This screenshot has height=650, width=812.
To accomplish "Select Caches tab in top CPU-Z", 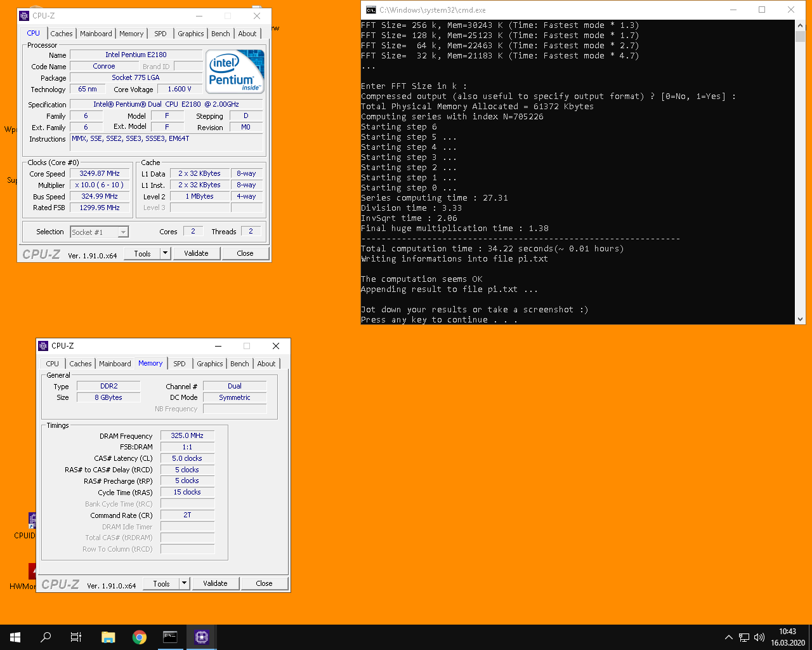I will tap(62, 34).
